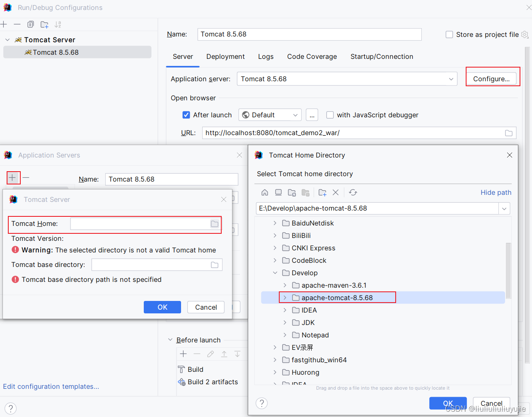This screenshot has width=532, height=417.
Task: Add a new run configuration
Action: click(x=4, y=24)
